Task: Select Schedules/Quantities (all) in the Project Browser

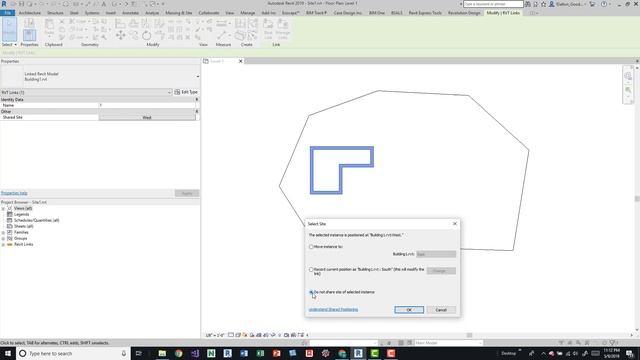Action: [x=37, y=220]
